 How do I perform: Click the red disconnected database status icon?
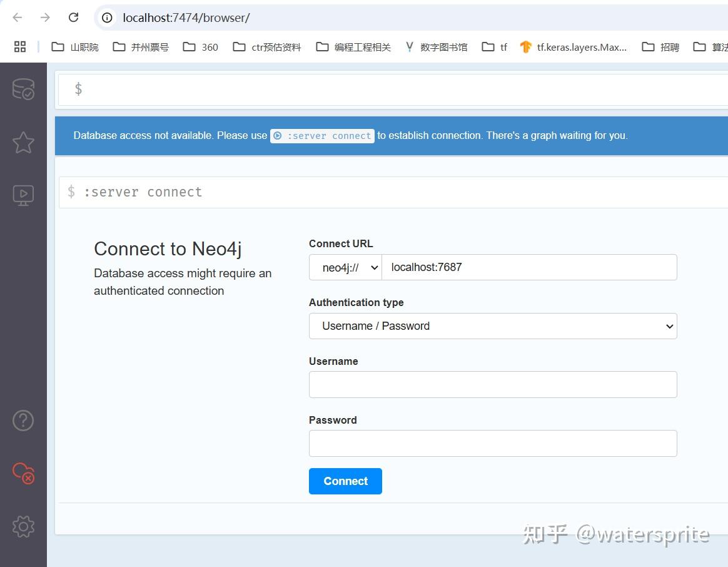tap(23, 474)
